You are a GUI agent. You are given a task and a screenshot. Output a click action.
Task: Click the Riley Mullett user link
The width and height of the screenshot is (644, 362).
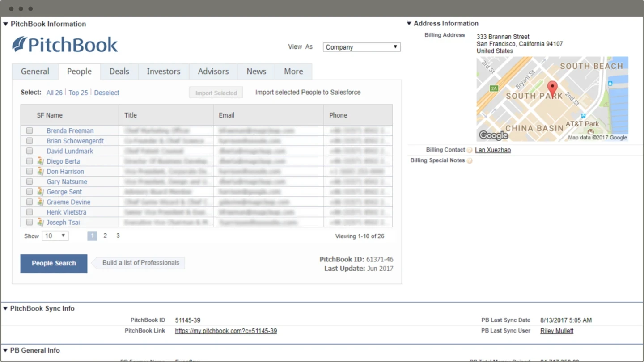[x=557, y=331]
